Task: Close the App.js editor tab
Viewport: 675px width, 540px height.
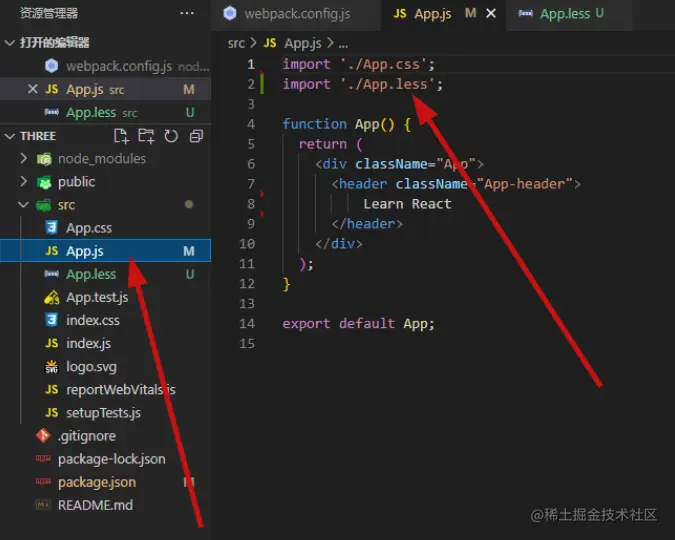Action: pos(491,14)
